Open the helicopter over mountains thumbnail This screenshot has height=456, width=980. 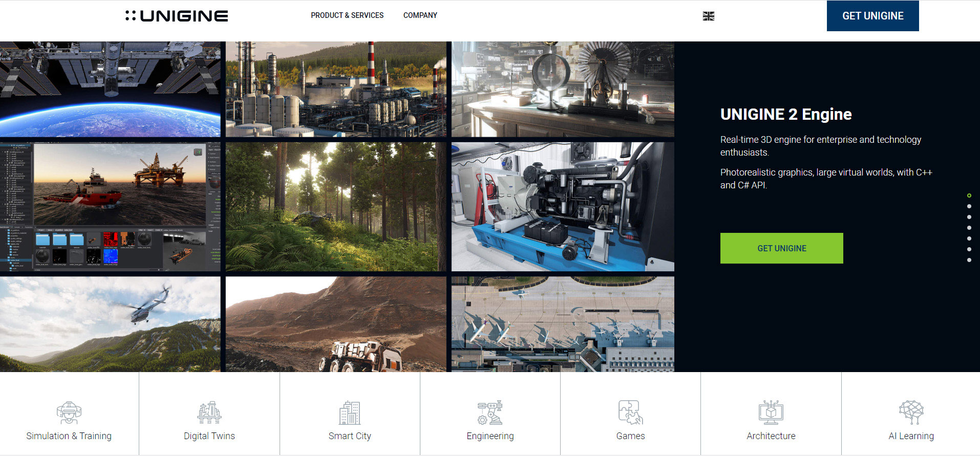coord(110,324)
